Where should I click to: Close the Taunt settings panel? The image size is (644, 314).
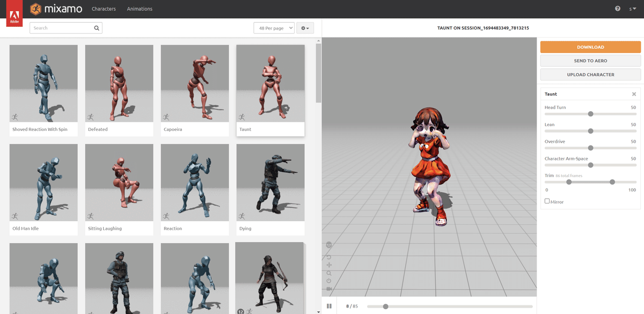[x=634, y=94]
